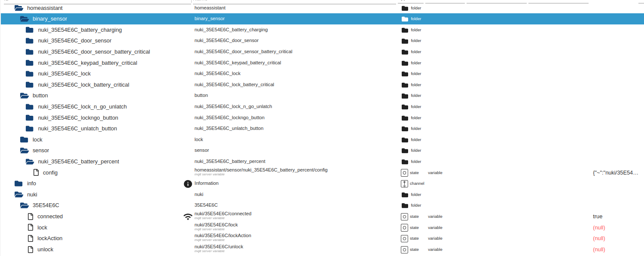
Task: Expand nuki_35E54E6C_lock_battery_critical folder icon
Action: click(x=29, y=84)
